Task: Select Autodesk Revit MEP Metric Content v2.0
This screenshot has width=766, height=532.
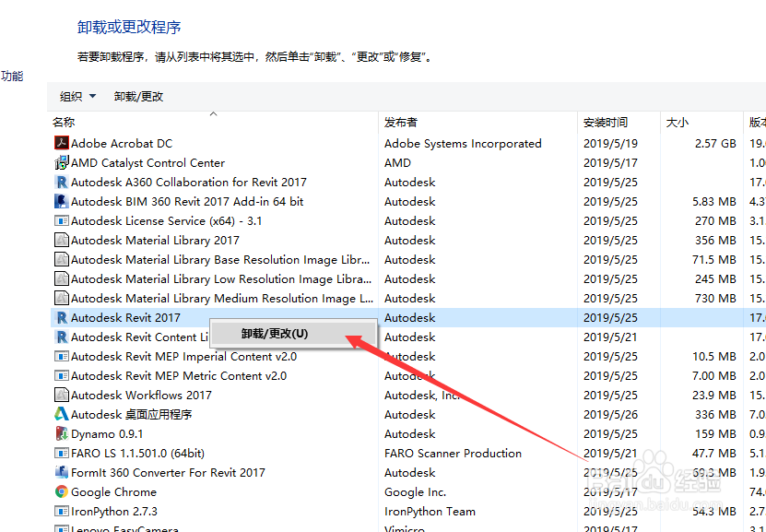Action: tap(179, 375)
